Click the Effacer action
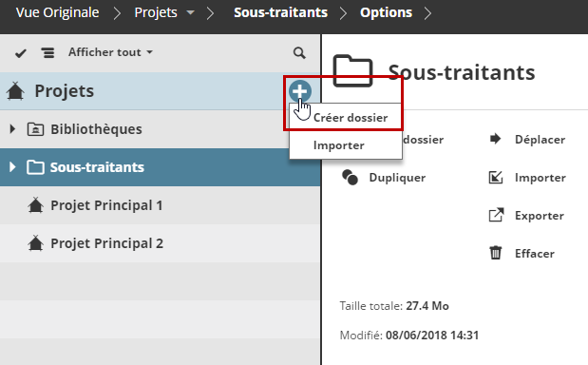 click(535, 254)
